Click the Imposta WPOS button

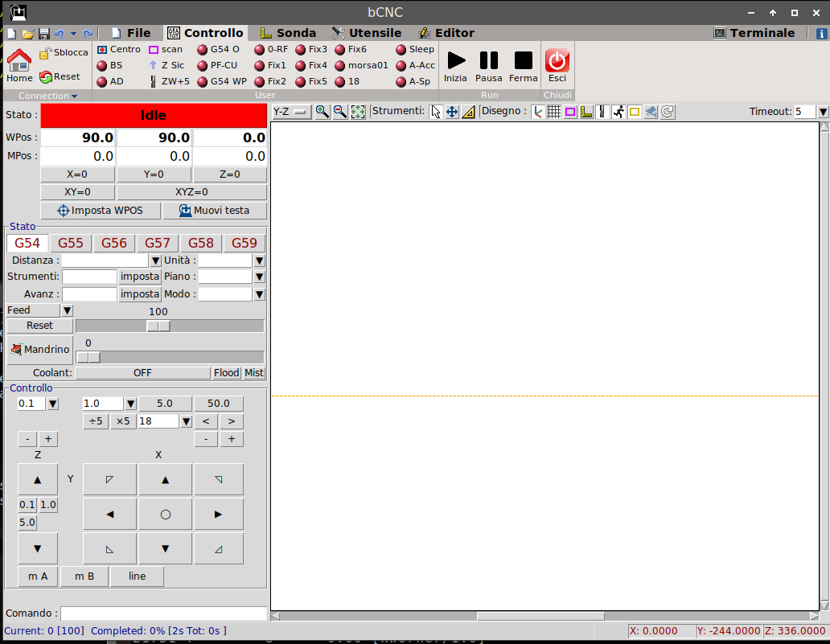tap(101, 211)
